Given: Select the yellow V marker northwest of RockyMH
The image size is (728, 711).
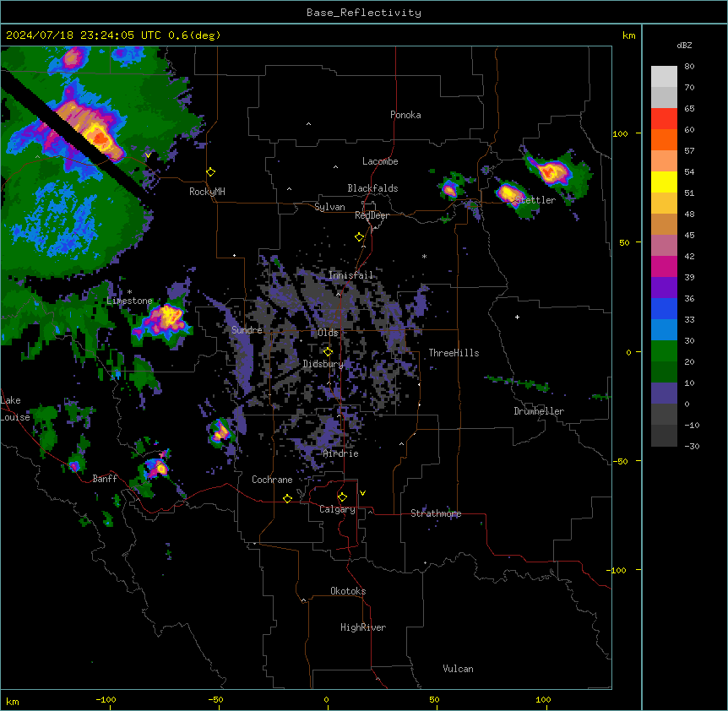Looking at the screenshot, I should [148, 155].
